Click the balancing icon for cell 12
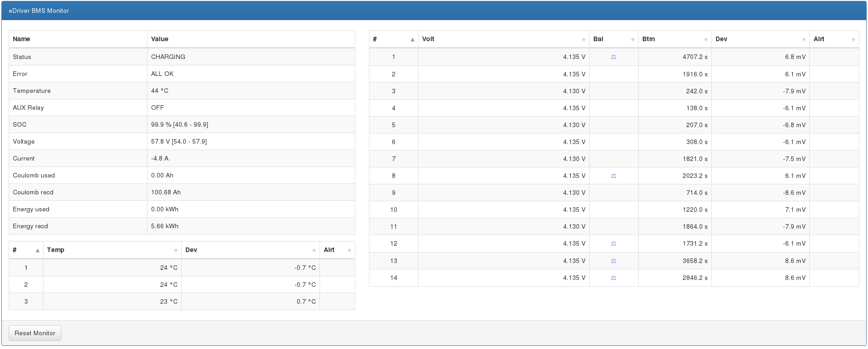868x349 pixels. [613, 244]
